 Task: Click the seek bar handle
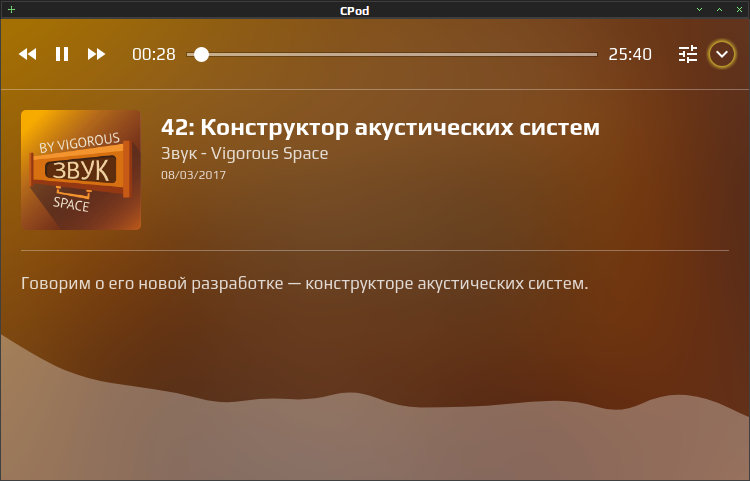[x=201, y=55]
